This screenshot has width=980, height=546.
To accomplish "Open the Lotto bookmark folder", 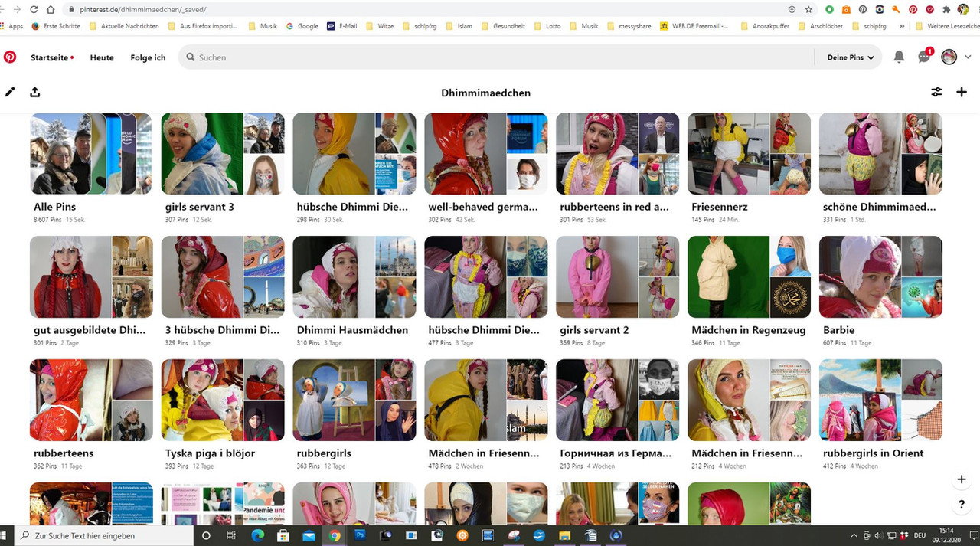I will click(x=547, y=26).
